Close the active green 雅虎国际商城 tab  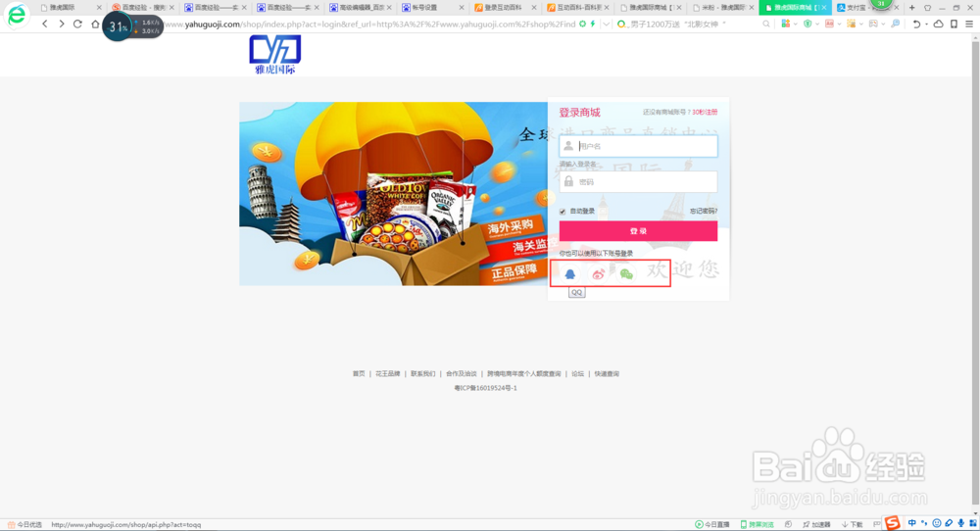pyautogui.click(x=824, y=8)
